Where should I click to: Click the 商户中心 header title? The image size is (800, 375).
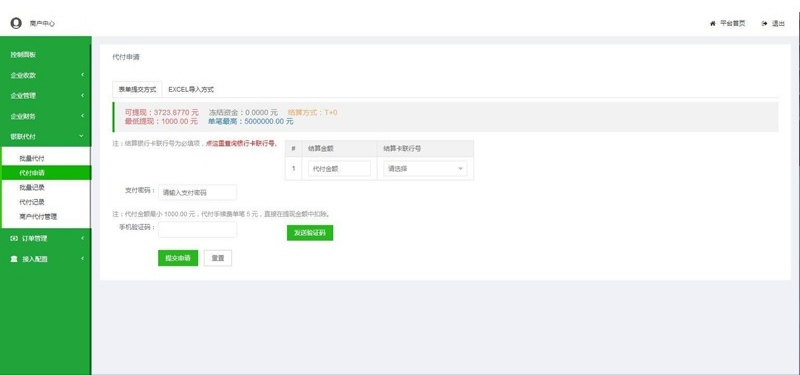tap(42, 23)
